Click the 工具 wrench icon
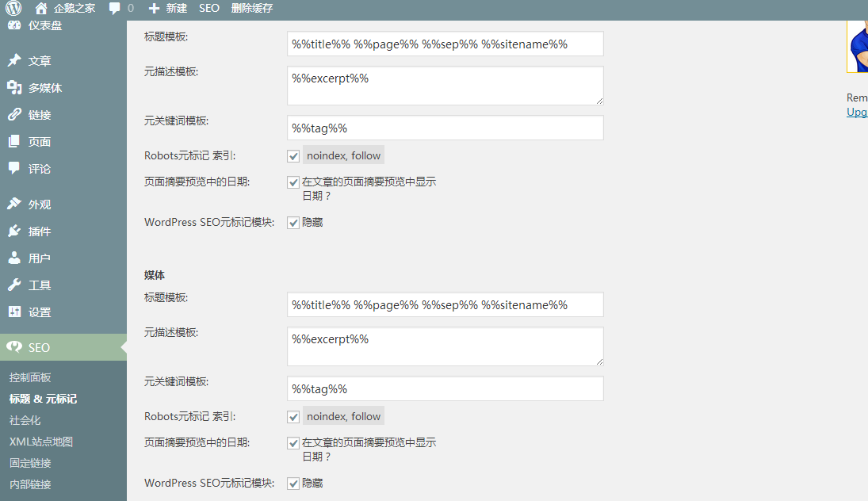This screenshot has width=868, height=501. (14, 285)
